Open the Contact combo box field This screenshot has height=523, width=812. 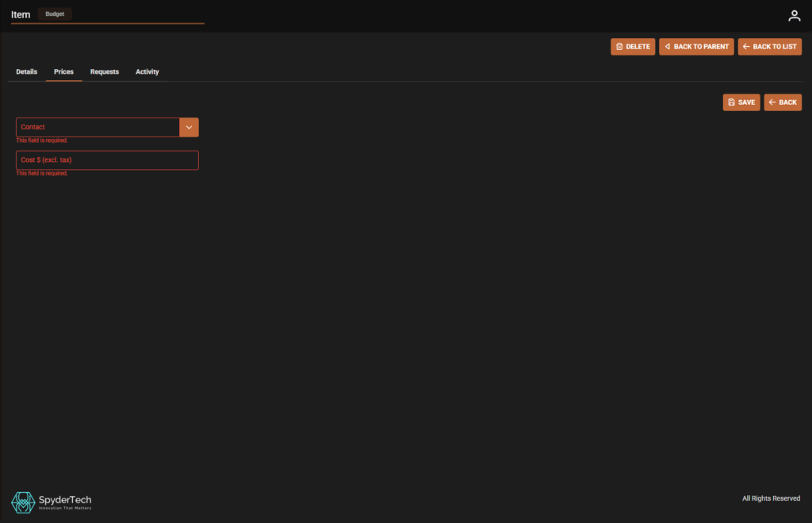click(98, 127)
